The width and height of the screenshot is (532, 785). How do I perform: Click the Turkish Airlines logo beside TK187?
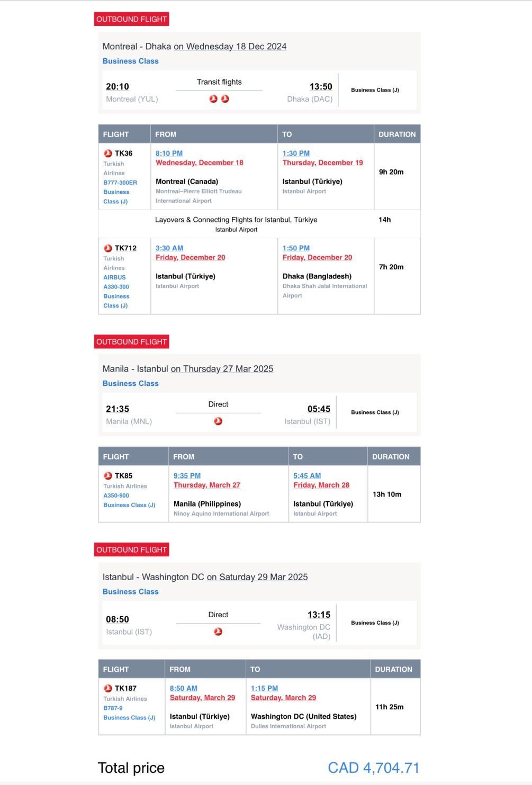tap(108, 689)
